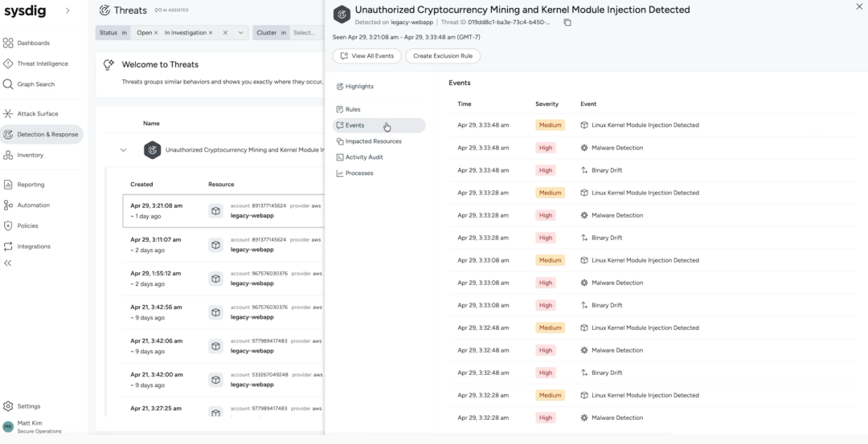The width and height of the screenshot is (868, 444).
Task: Open the Inventory section
Action: (x=30, y=156)
